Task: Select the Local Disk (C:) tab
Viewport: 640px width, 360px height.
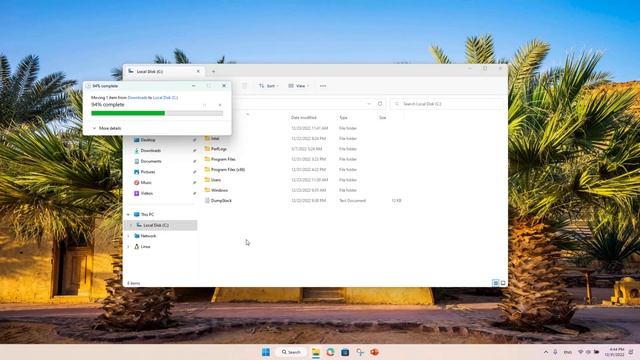Action: click(163, 71)
